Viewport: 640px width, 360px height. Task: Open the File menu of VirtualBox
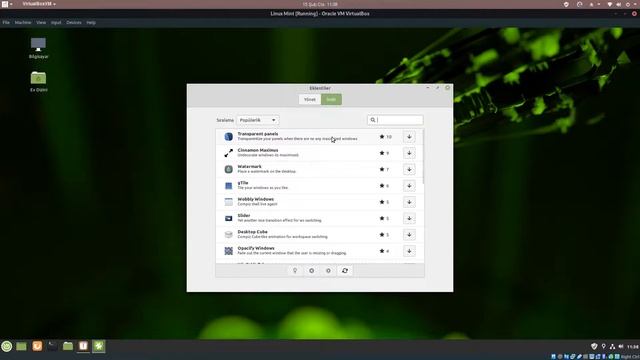point(6,22)
